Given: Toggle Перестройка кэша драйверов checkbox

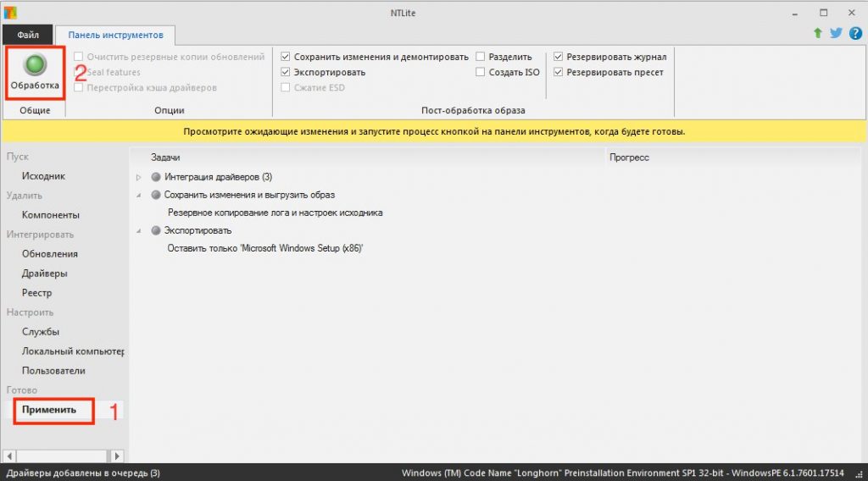Looking at the screenshot, I should coord(79,87).
